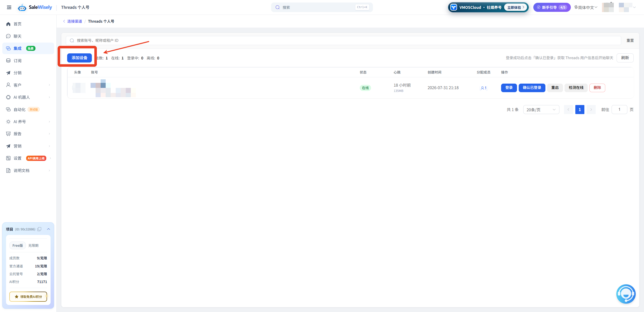This screenshot has height=312, width=644.
Task: Click the chat bubble icon
Action: [8, 36]
